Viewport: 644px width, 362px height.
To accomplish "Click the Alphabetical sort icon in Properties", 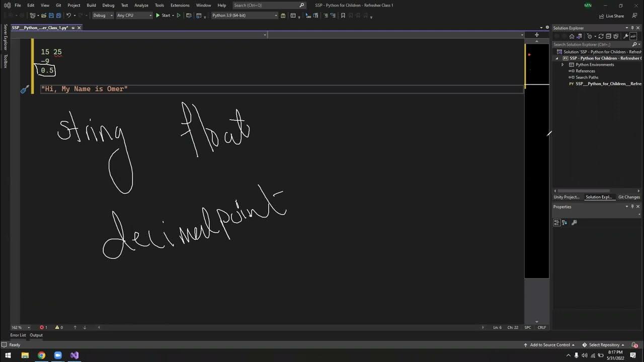I will click(565, 222).
